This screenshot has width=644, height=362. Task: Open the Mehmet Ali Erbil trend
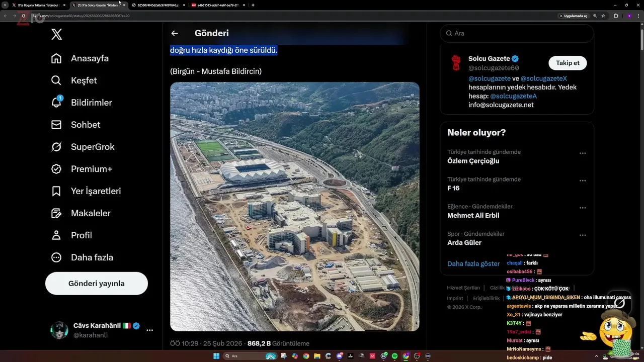click(x=473, y=215)
